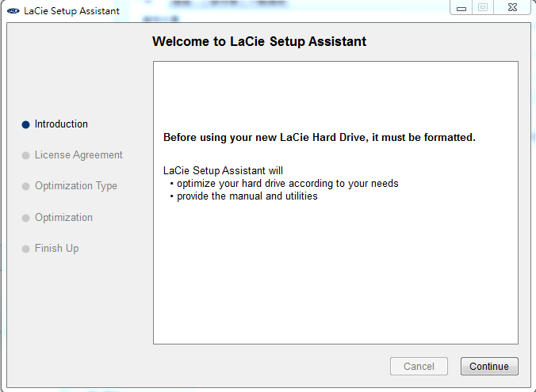536x392 pixels.
Task: Click the bold 'must be formatted' sentence
Action: point(319,138)
